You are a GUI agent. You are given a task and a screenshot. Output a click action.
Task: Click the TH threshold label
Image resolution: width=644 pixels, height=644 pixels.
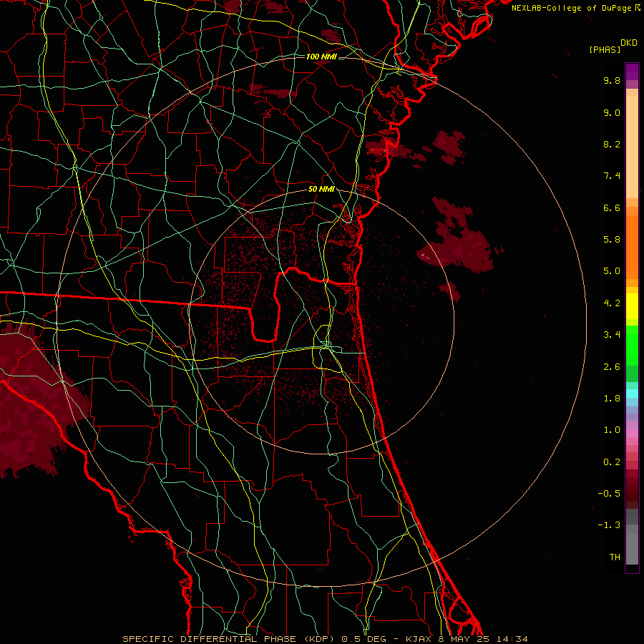click(615, 557)
